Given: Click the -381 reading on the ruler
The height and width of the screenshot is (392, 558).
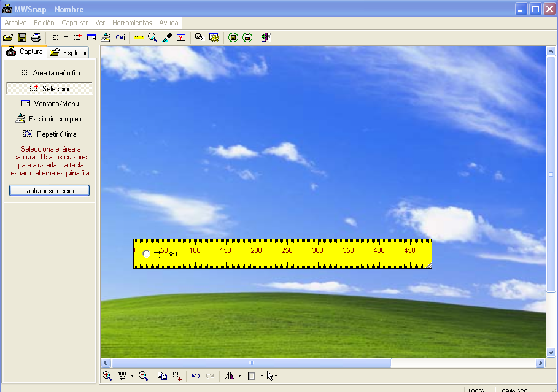Looking at the screenshot, I should [171, 254].
